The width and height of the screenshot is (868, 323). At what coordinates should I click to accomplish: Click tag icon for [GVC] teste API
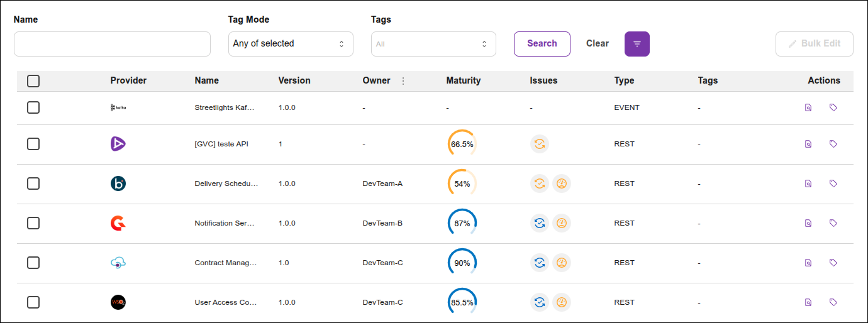click(833, 144)
